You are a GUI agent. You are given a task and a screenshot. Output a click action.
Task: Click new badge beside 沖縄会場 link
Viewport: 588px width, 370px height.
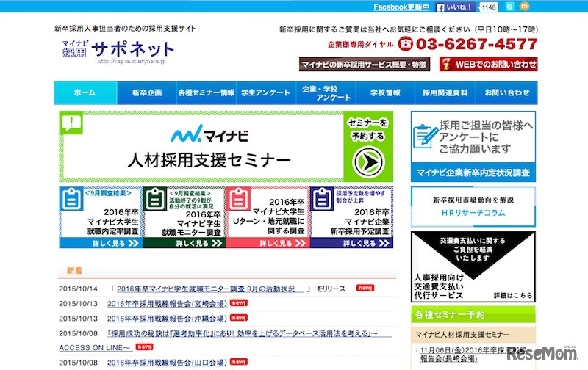pyautogui.click(x=238, y=318)
